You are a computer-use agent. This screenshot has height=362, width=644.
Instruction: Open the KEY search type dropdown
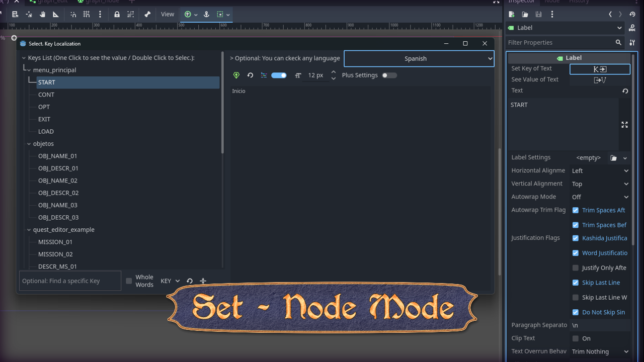pyautogui.click(x=170, y=281)
